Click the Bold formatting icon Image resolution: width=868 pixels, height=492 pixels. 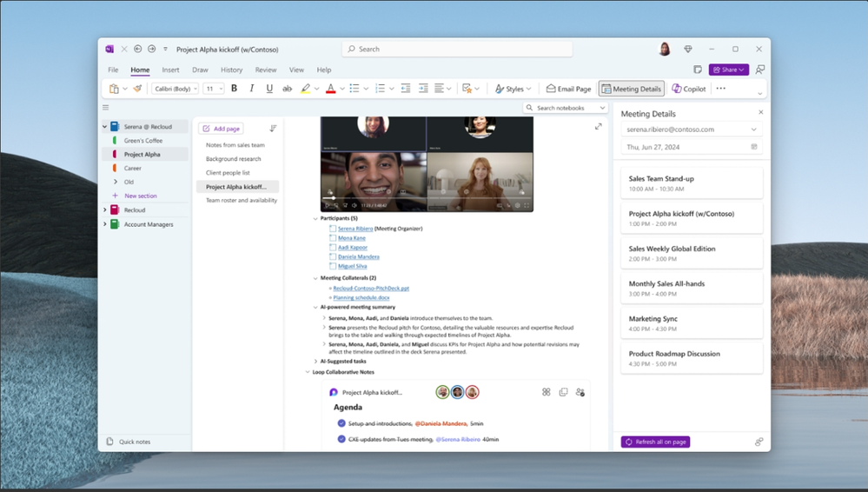[x=235, y=88]
